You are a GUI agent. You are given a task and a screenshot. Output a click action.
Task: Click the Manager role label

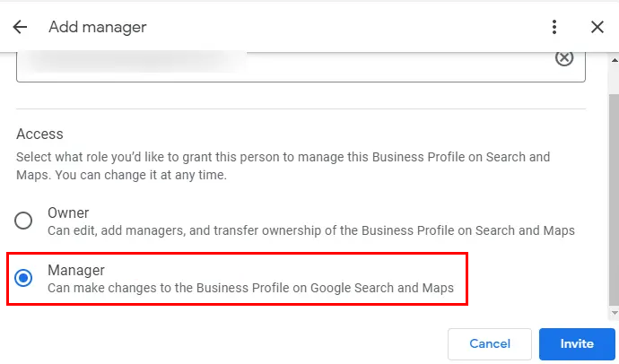click(76, 270)
